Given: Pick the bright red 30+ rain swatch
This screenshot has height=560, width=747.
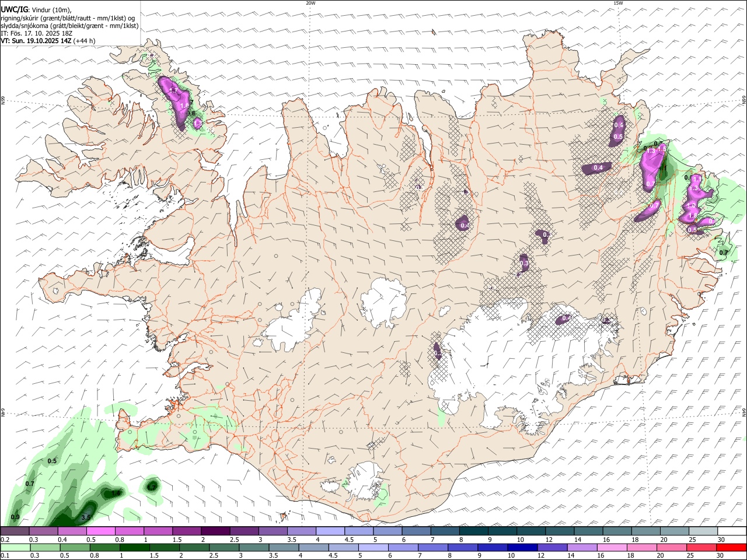Looking at the screenshot, I should coord(732,548).
